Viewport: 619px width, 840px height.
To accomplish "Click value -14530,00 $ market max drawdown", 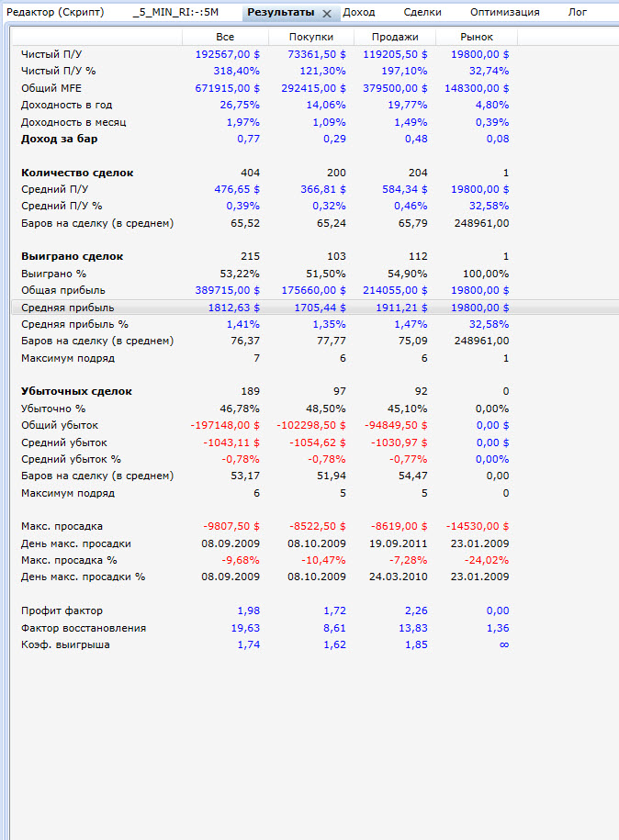I will 478,526.
